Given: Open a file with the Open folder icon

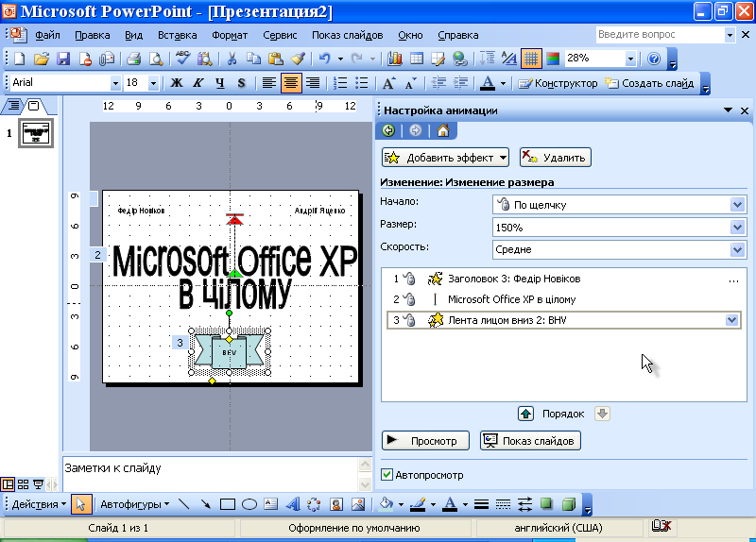Looking at the screenshot, I should point(42,59).
